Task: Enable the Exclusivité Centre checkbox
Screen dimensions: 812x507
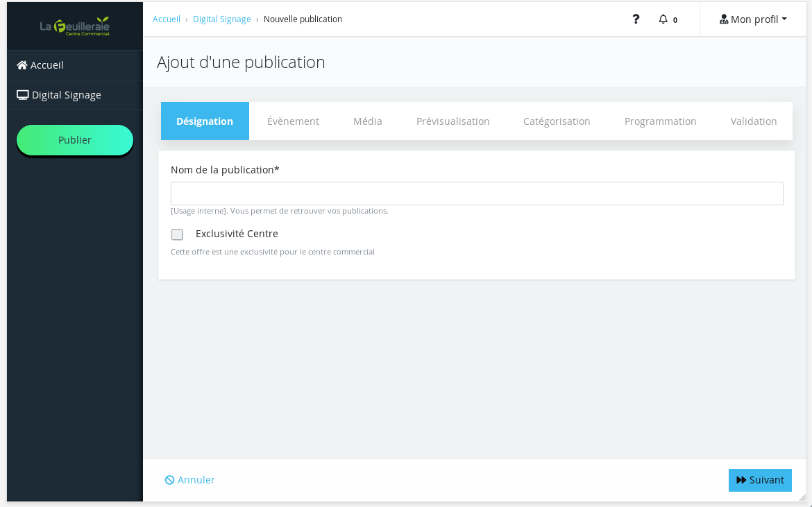Action: click(177, 234)
